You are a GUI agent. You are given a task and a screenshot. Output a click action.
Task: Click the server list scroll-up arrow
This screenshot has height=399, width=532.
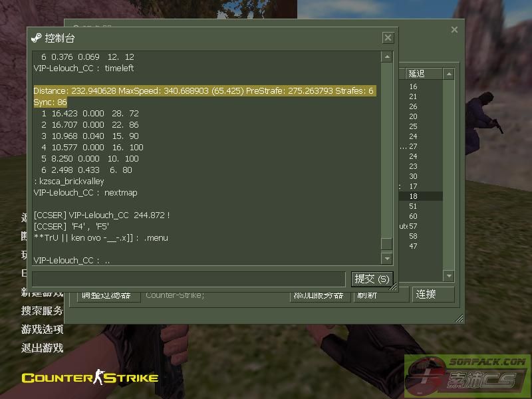click(449, 74)
